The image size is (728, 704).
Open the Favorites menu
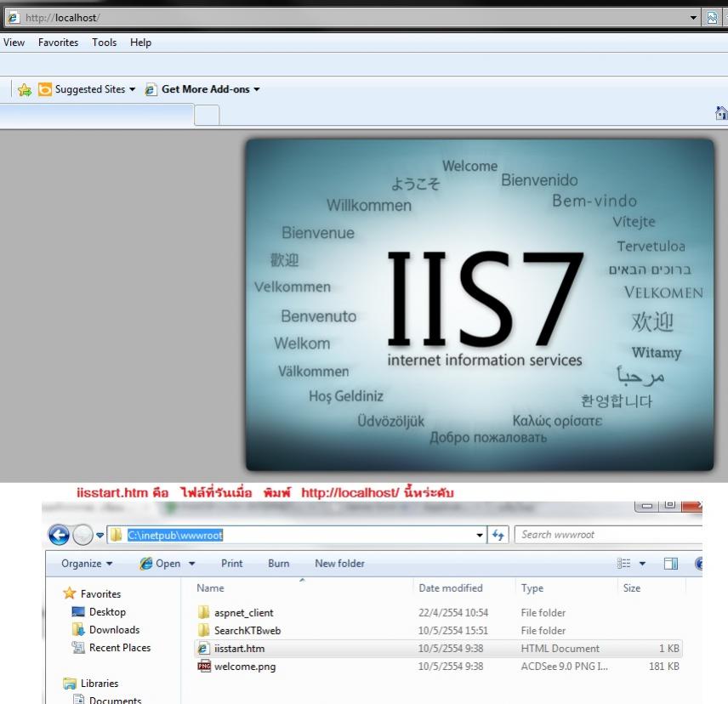coord(58,43)
